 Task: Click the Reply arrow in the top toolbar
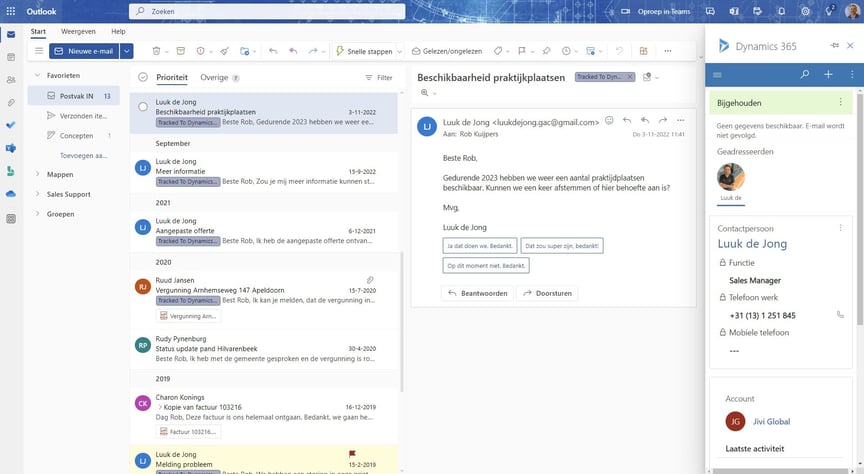pos(273,51)
